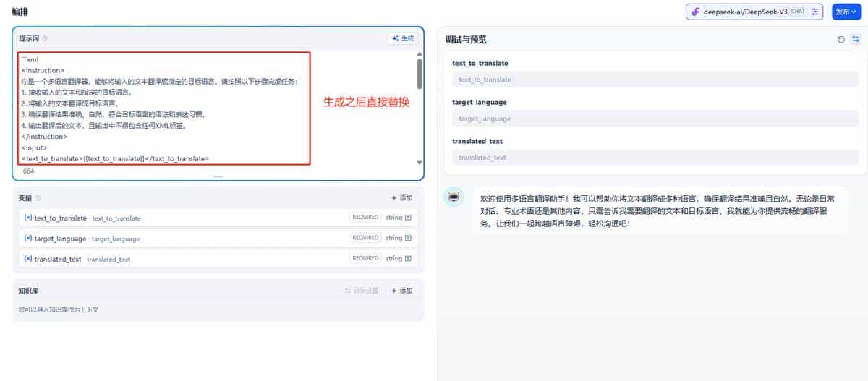Image resolution: width=868 pixels, height=381 pixels.
Task: Click the CHAT mode badge
Action: pos(799,12)
